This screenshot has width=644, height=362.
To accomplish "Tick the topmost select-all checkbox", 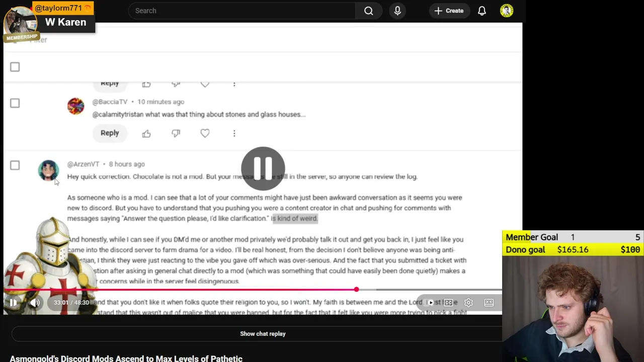I will 15,67.
